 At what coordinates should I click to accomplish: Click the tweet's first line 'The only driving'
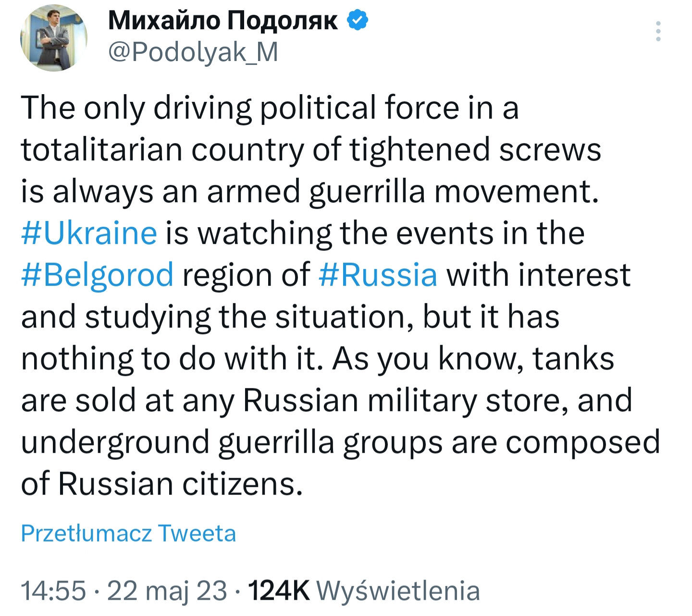[x=136, y=108]
